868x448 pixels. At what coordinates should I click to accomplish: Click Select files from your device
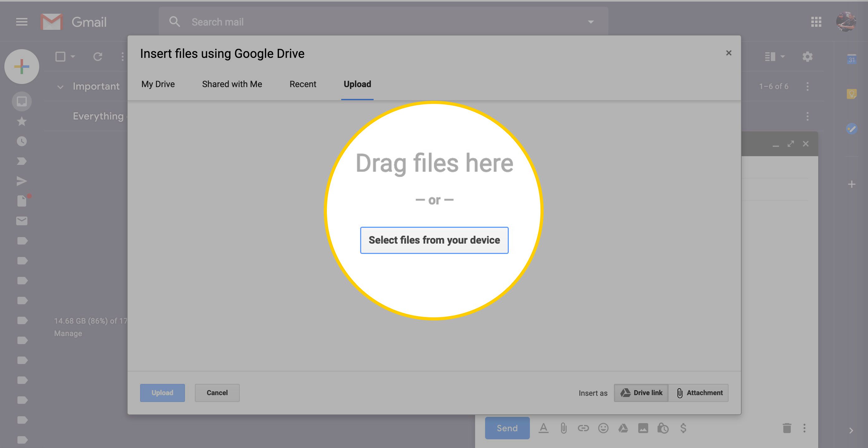pos(434,240)
